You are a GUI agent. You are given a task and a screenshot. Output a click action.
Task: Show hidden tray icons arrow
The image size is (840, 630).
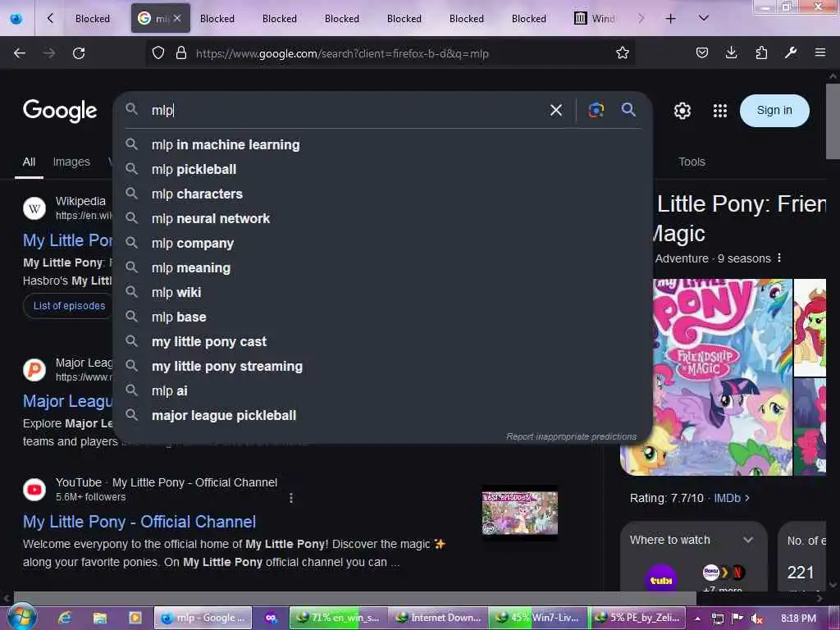[x=697, y=619]
